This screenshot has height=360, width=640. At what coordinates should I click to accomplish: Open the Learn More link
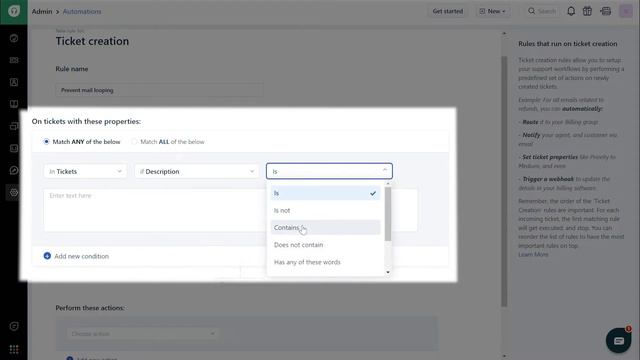coord(533,254)
